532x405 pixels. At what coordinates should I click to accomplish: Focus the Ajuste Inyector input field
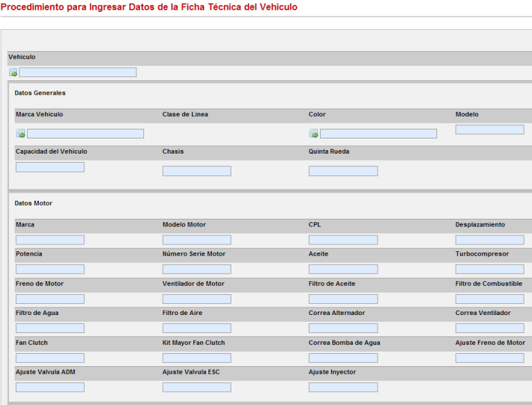click(343, 387)
